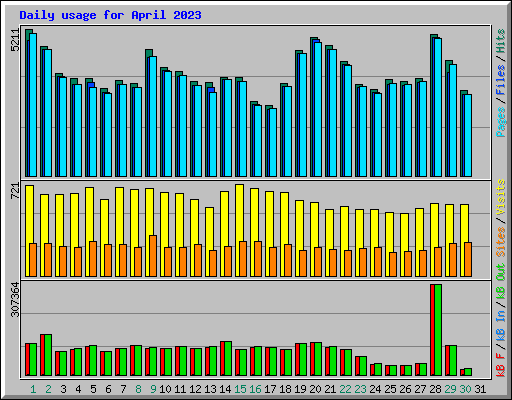Click the 307364 kB axis value
Screen dimensions: 512x400
point(15,299)
